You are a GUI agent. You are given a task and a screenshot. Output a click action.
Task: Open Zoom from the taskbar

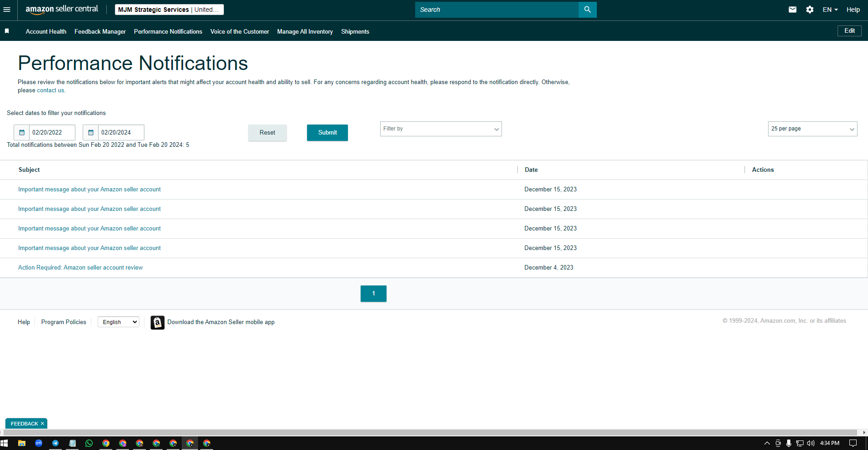pos(39,443)
